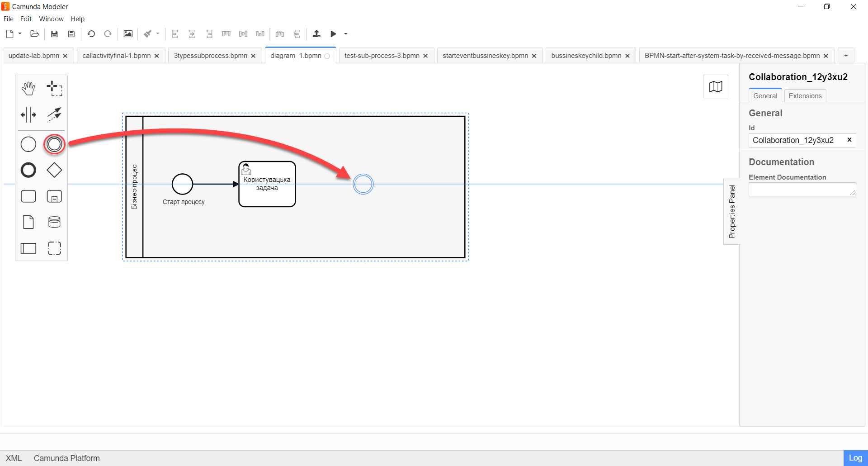Switch to update-lab.bpmn tab

[34, 56]
